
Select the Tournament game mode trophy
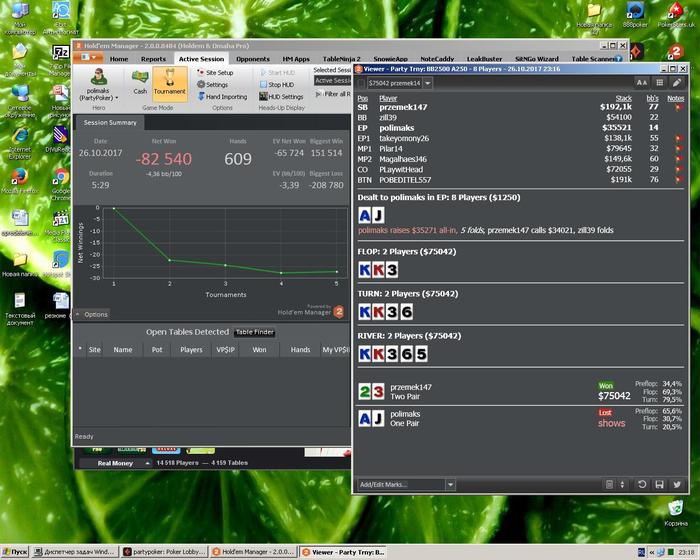170,84
